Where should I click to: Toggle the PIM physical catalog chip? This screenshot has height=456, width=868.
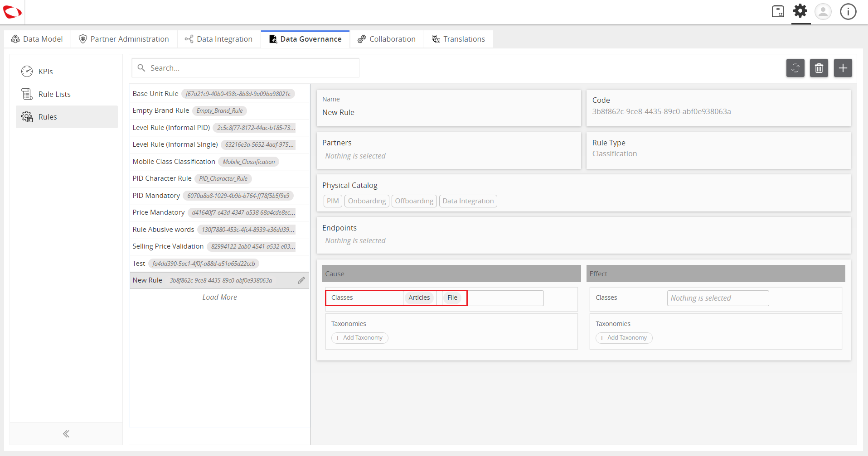click(x=333, y=201)
